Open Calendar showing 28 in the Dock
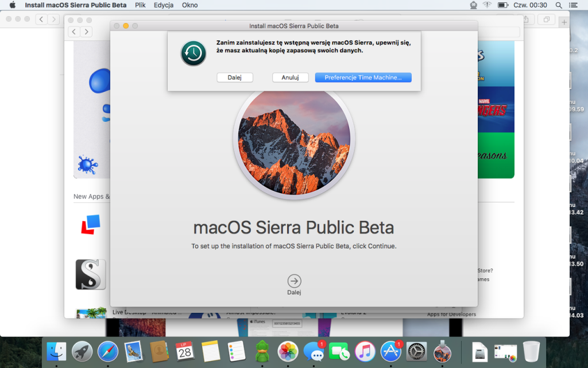588x368 pixels. pos(185,352)
